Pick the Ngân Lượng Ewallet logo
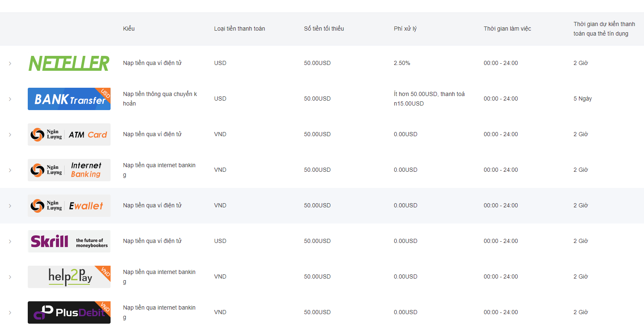This screenshot has height=334, width=644. coord(69,206)
